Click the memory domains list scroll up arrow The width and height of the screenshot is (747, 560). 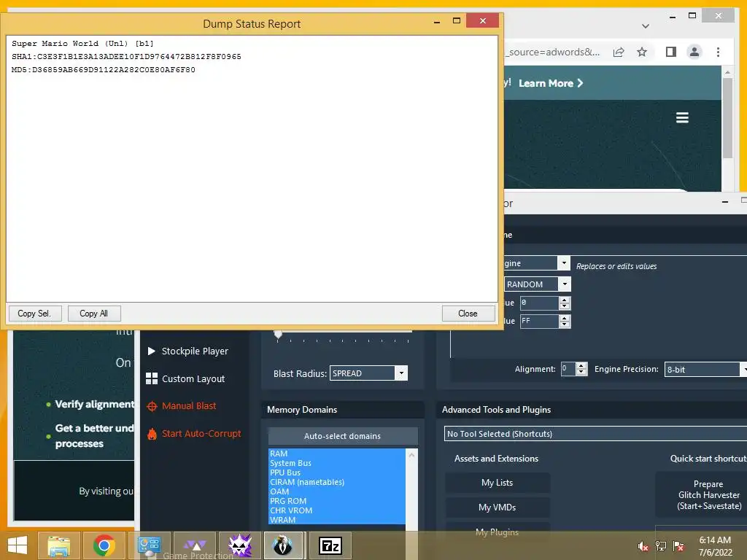[411, 455]
